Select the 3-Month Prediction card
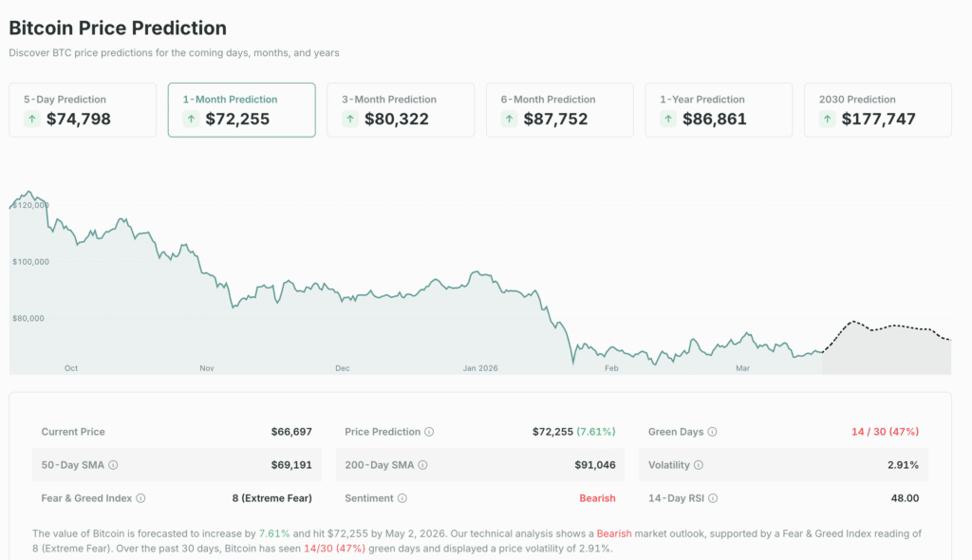This screenshot has width=972, height=560. [400, 109]
